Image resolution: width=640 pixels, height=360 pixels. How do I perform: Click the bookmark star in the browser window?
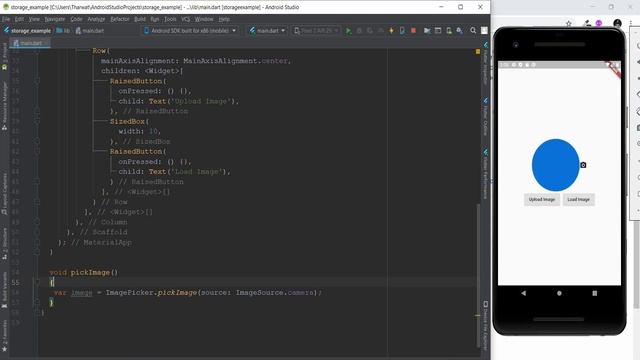pos(569,23)
